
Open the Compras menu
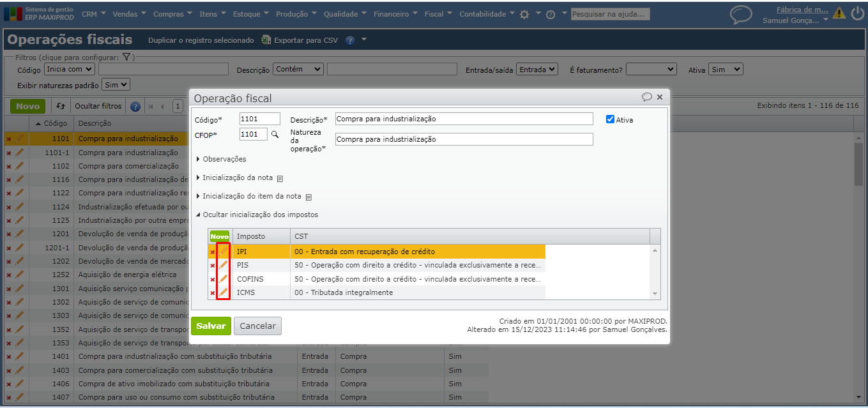[x=172, y=14]
